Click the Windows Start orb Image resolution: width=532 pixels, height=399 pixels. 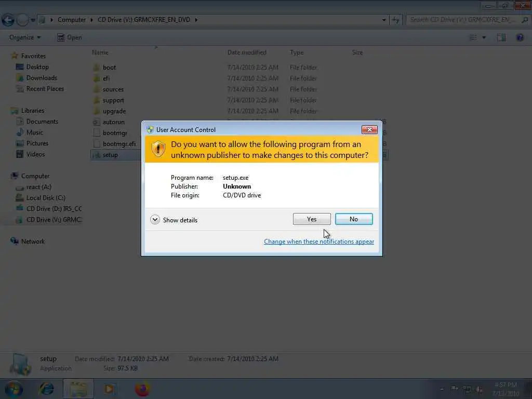[14, 389]
